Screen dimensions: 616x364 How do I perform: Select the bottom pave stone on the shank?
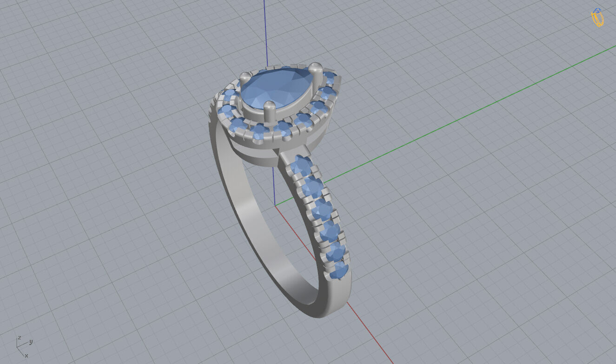(x=338, y=270)
